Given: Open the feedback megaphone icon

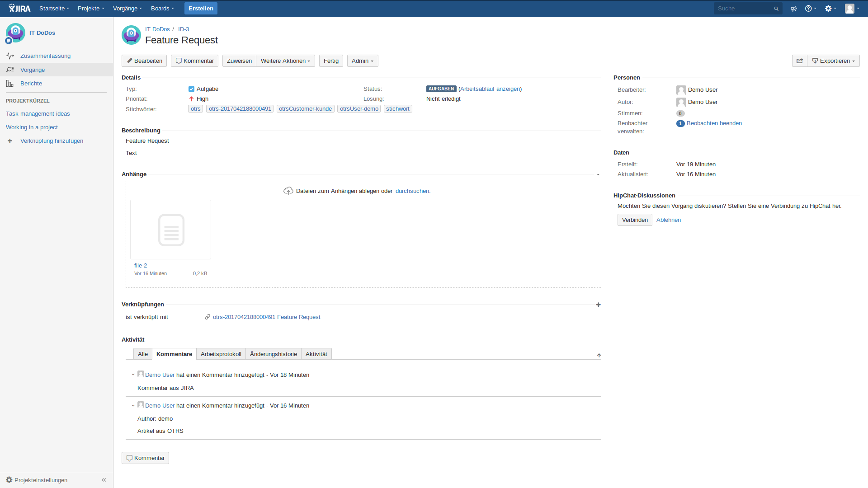Looking at the screenshot, I should coord(794,9).
